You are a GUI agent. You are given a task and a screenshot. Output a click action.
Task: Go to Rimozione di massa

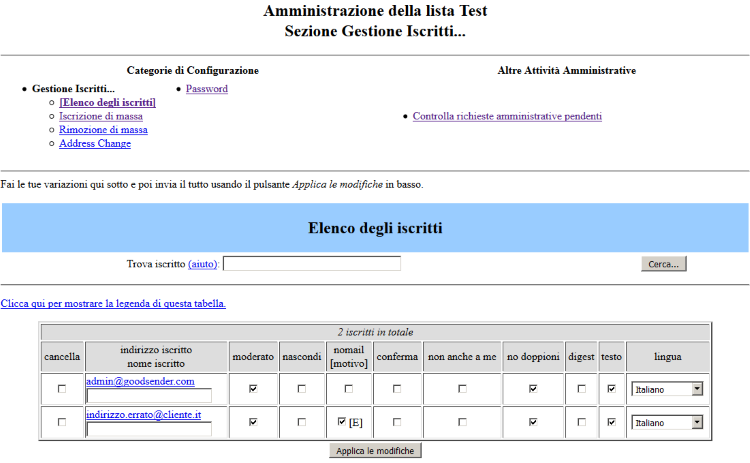(103, 130)
